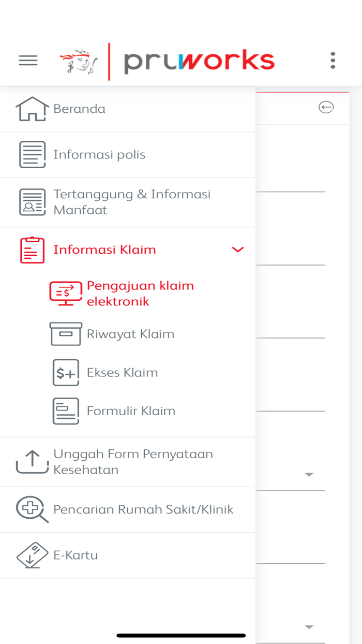Tap the Formulir Klaim form icon
The height and width of the screenshot is (644, 362).
66,411
